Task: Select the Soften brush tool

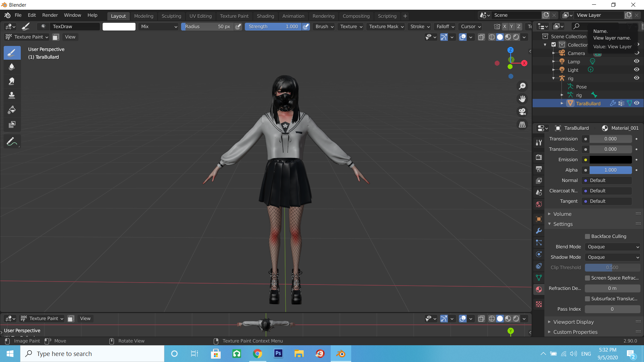Action: point(12,67)
